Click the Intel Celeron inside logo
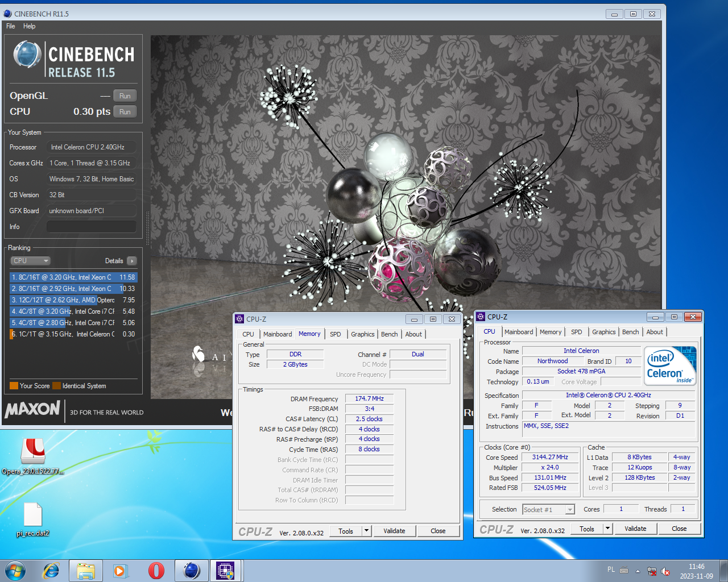The height and width of the screenshot is (582, 728). pos(671,366)
